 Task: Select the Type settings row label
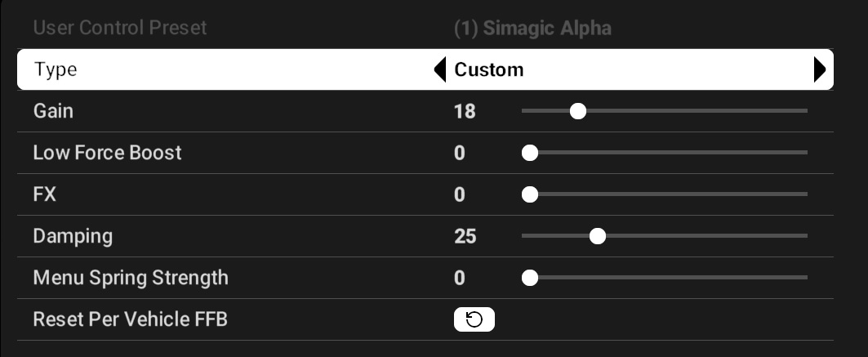click(56, 69)
